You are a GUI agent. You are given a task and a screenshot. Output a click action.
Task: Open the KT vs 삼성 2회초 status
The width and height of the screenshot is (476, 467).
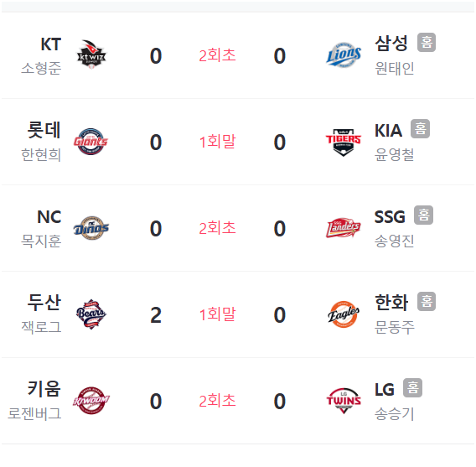pyautogui.click(x=217, y=55)
